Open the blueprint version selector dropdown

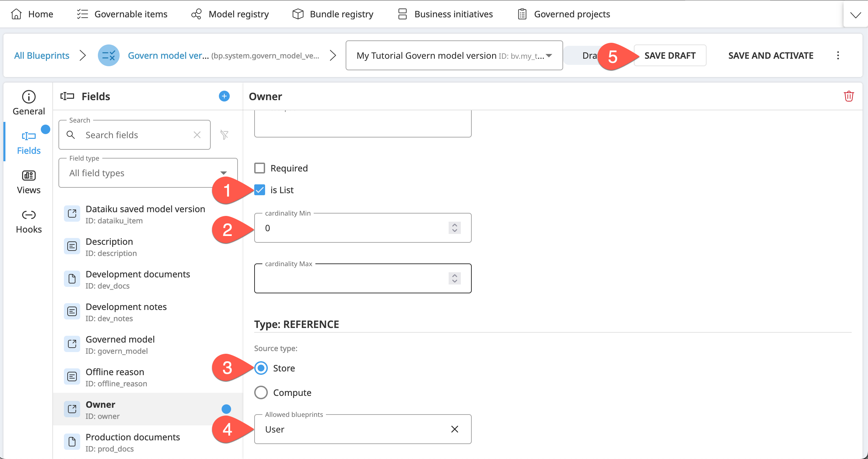[x=454, y=55]
